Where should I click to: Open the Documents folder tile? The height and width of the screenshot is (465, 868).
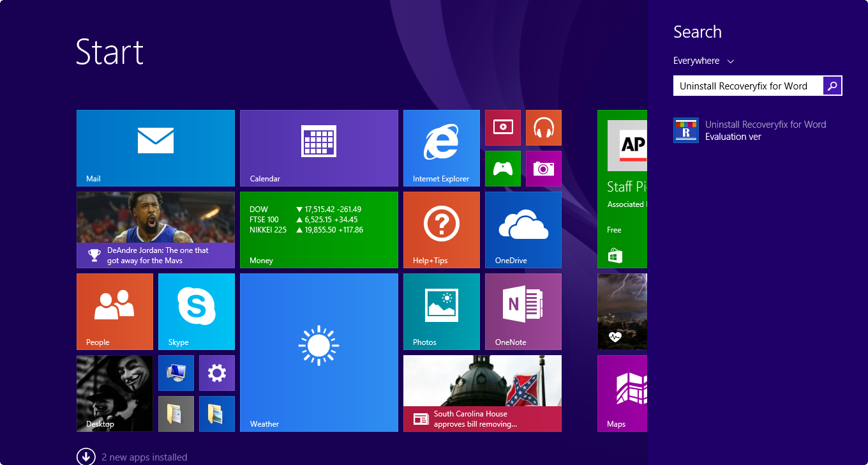point(176,414)
